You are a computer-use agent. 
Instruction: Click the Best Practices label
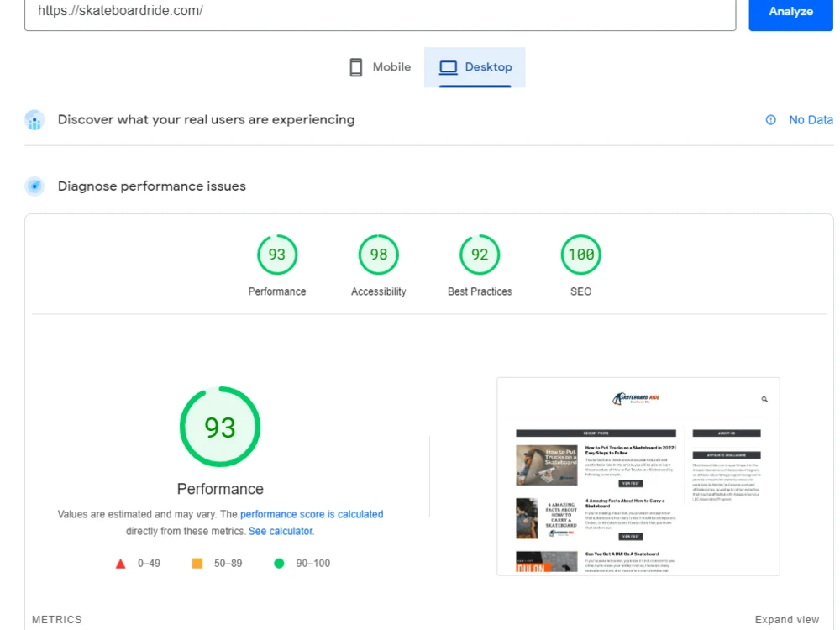[x=480, y=291]
